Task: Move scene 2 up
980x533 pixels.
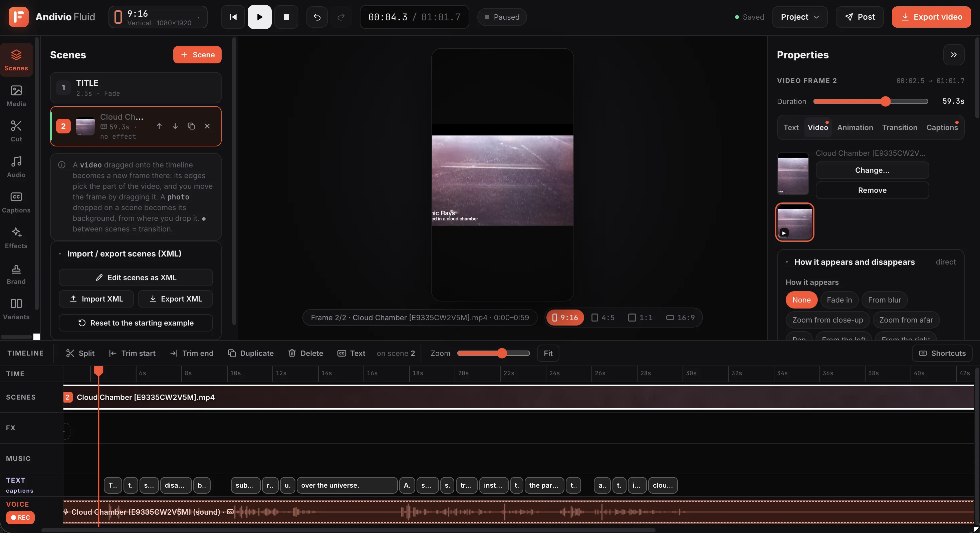Action: pyautogui.click(x=159, y=126)
